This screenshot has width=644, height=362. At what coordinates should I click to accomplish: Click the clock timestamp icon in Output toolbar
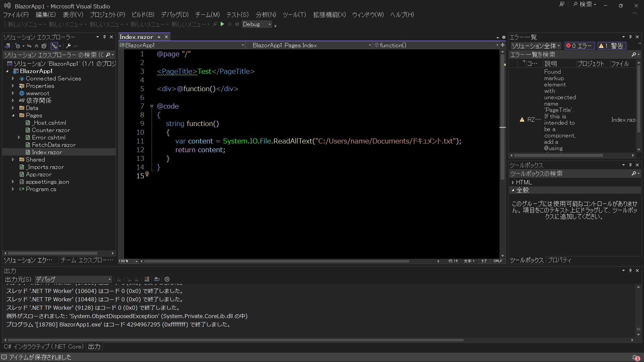[167, 279]
